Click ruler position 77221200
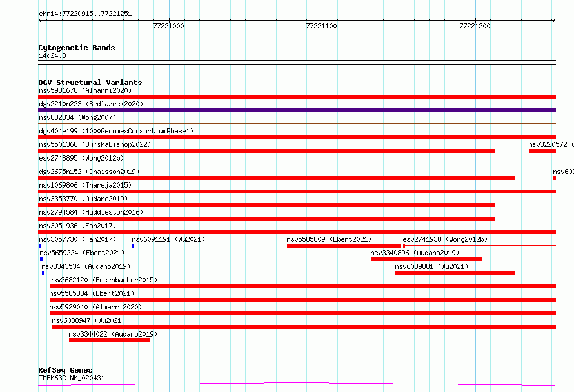Image resolution: width=574 pixels, height=392 pixels. click(x=475, y=26)
